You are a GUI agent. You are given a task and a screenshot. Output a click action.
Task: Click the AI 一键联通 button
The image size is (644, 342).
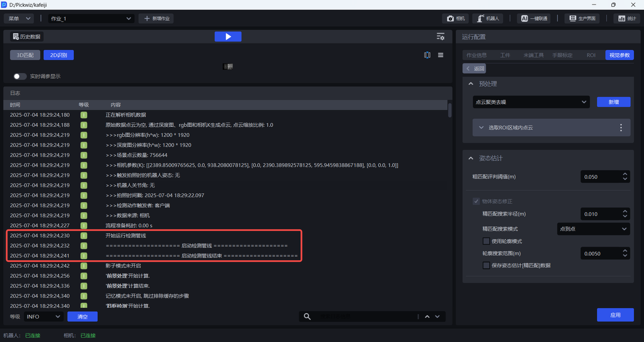tap(534, 19)
